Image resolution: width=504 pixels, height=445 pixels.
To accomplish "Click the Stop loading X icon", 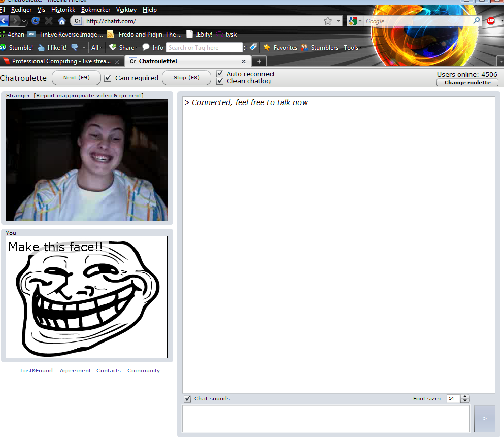I will (49, 21).
